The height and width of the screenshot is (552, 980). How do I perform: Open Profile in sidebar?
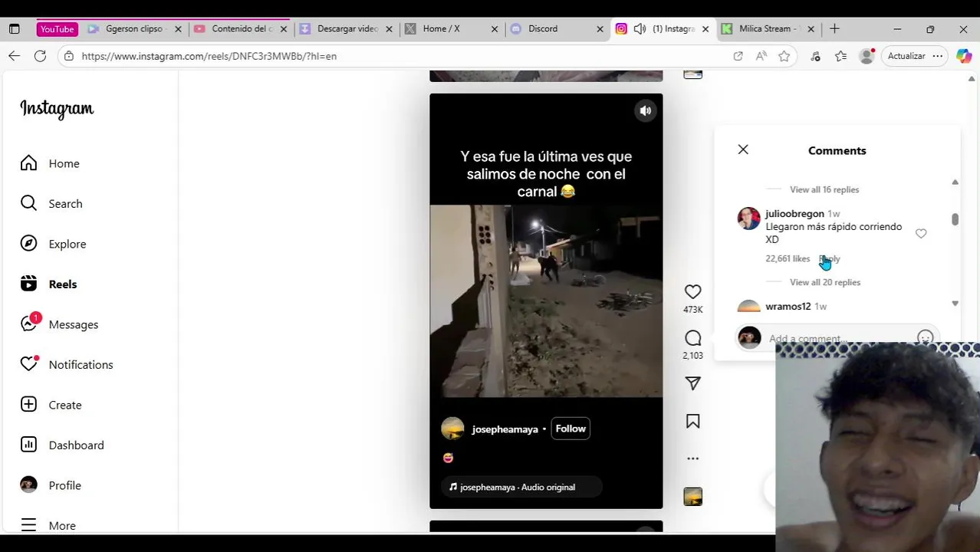[51, 485]
